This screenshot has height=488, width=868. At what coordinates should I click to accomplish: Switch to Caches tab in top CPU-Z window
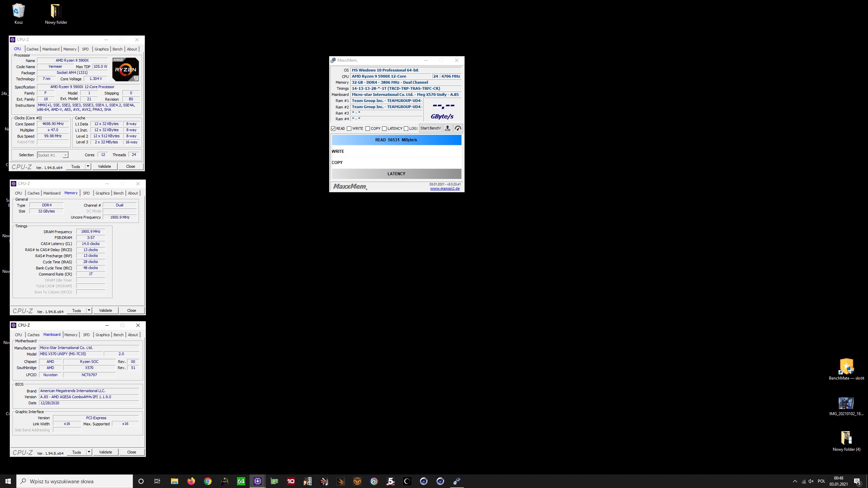tap(33, 49)
